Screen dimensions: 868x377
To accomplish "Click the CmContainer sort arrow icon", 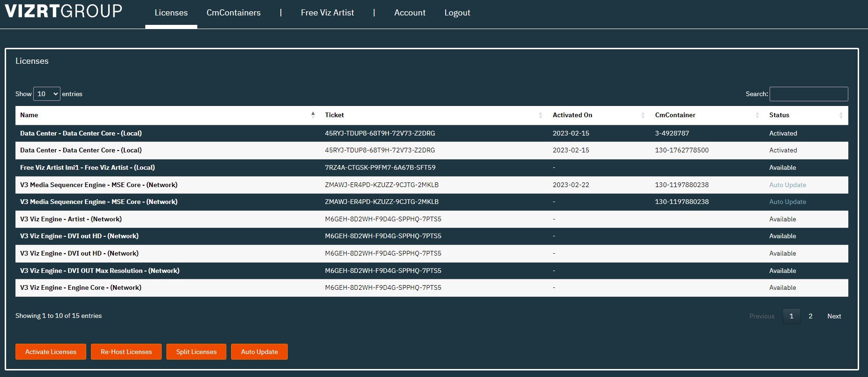I will pos(757,115).
